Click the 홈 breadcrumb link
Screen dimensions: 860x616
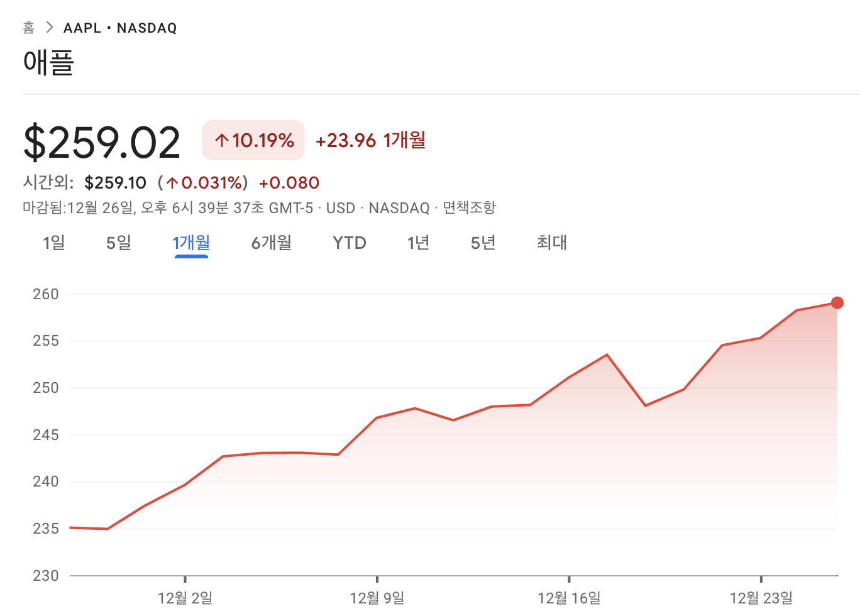(29, 28)
